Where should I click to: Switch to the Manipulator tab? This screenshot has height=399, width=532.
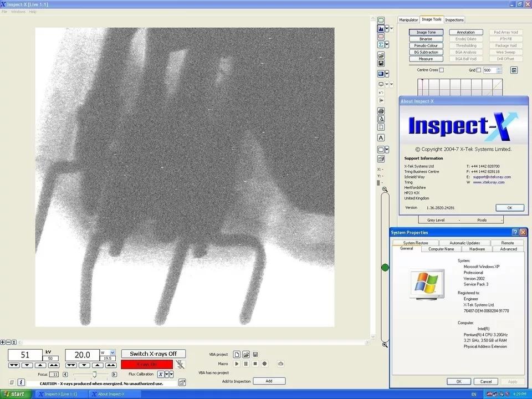408,20
